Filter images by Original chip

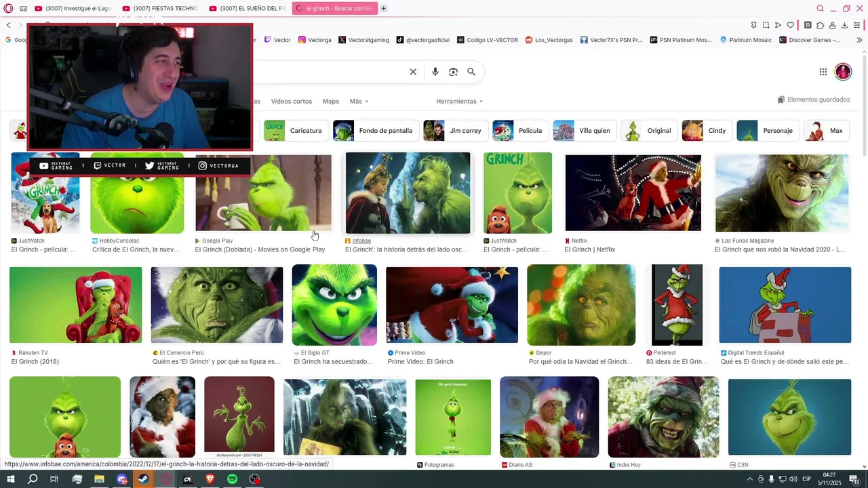pyautogui.click(x=649, y=131)
